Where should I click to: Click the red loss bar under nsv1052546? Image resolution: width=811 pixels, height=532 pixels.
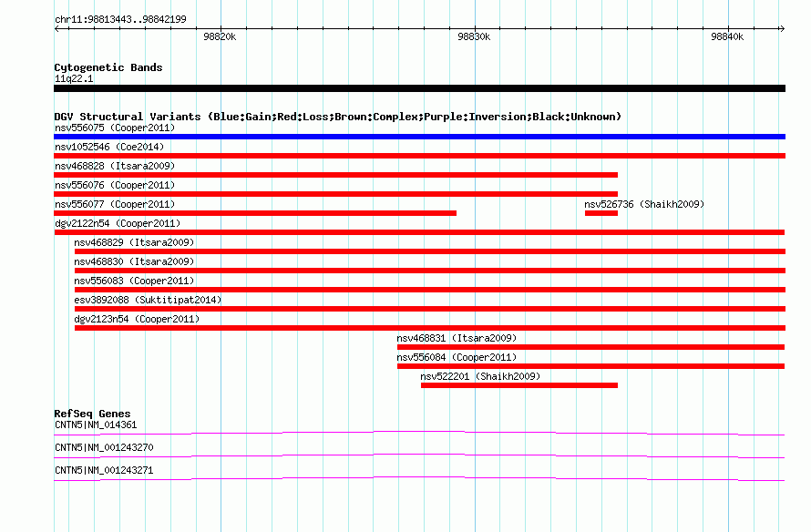pyautogui.click(x=419, y=156)
